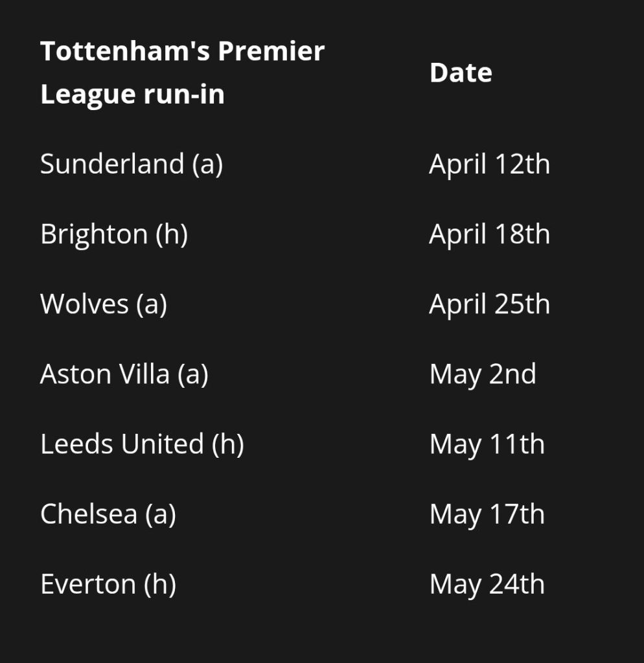
Task: Click the April 12th date cell
Action: (x=489, y=164)
